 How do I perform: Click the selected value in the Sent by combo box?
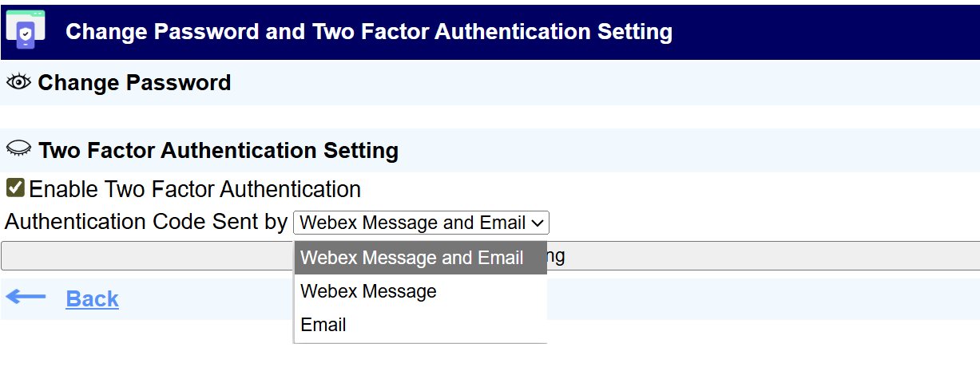pyautogui.click(x=412, y=223)
